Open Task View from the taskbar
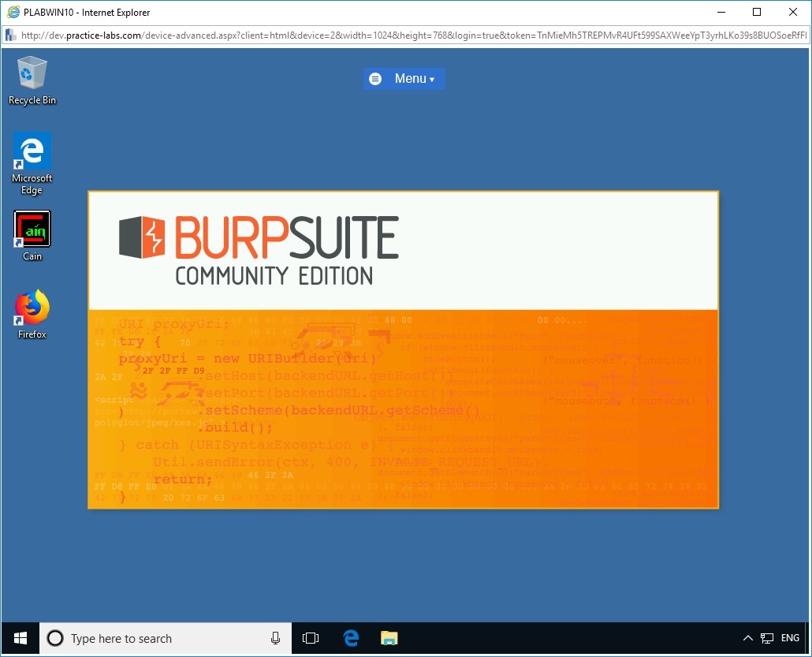812x657 pixels. tap(311, 638)
